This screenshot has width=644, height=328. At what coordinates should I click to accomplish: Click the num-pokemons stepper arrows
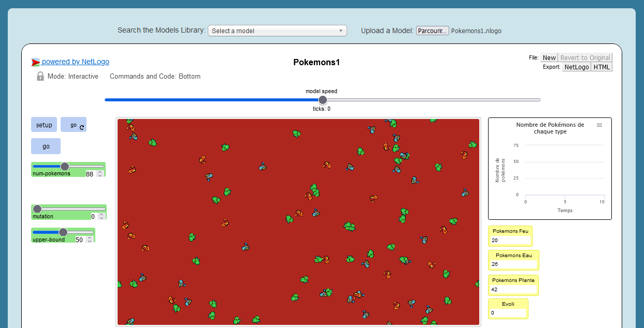101,174
